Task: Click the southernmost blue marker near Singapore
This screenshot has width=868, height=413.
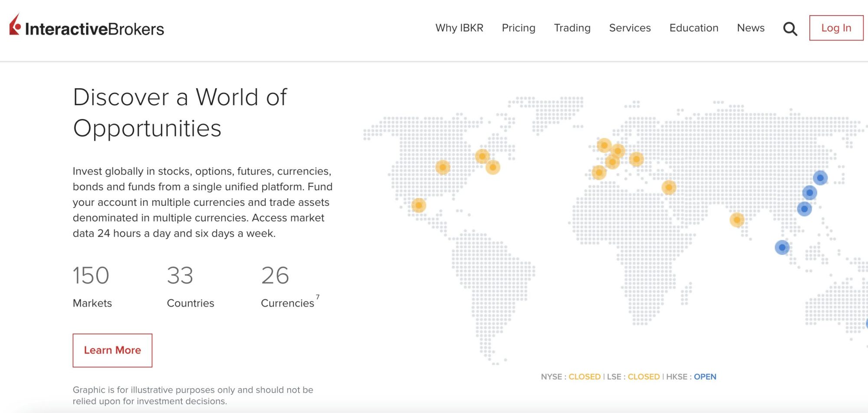Action: pos(782,248)
